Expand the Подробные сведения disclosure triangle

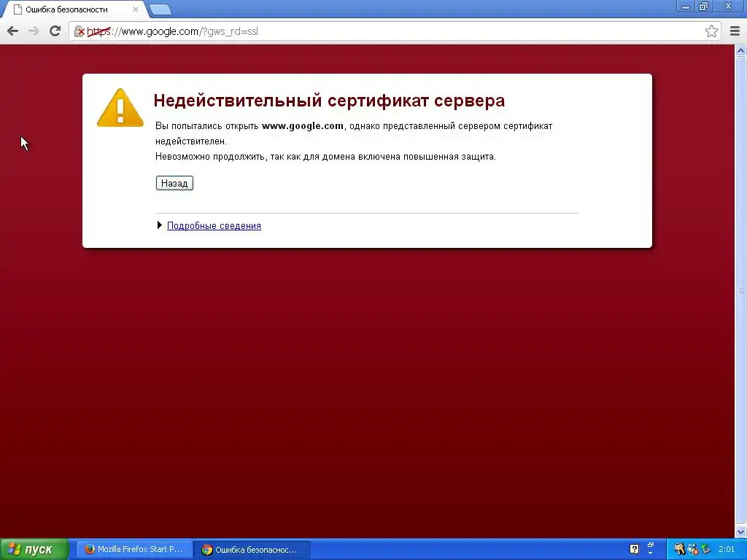(x=160, y=225)
